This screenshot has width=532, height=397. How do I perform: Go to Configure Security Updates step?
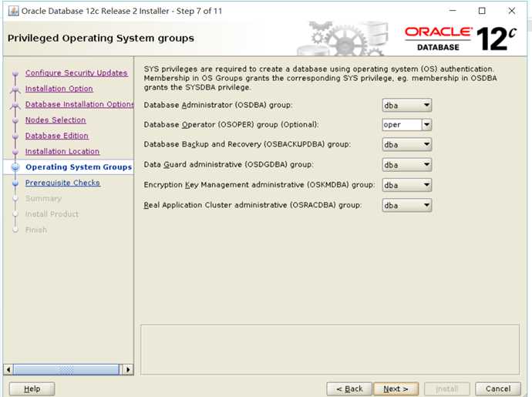[x=76, y=73]
